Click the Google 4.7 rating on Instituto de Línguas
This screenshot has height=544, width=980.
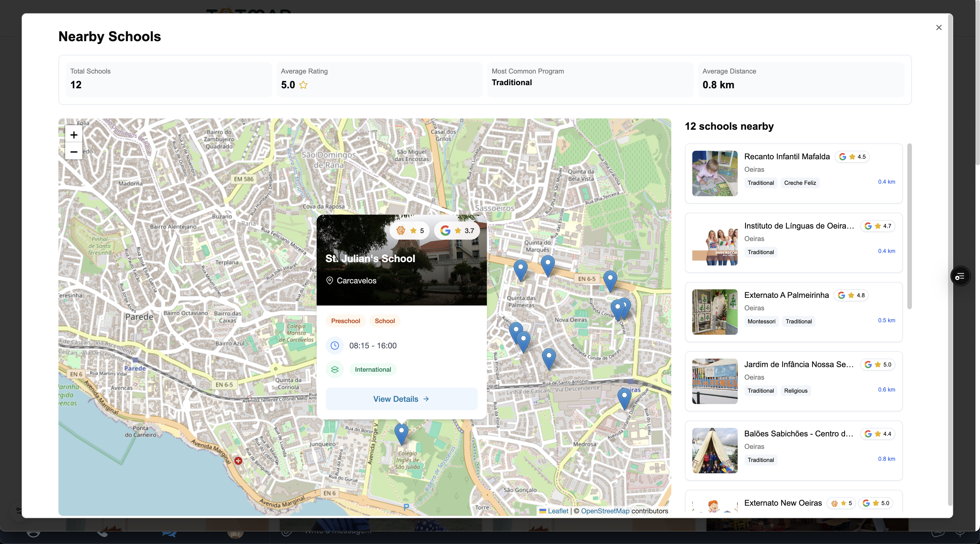[x=878, y=226]
